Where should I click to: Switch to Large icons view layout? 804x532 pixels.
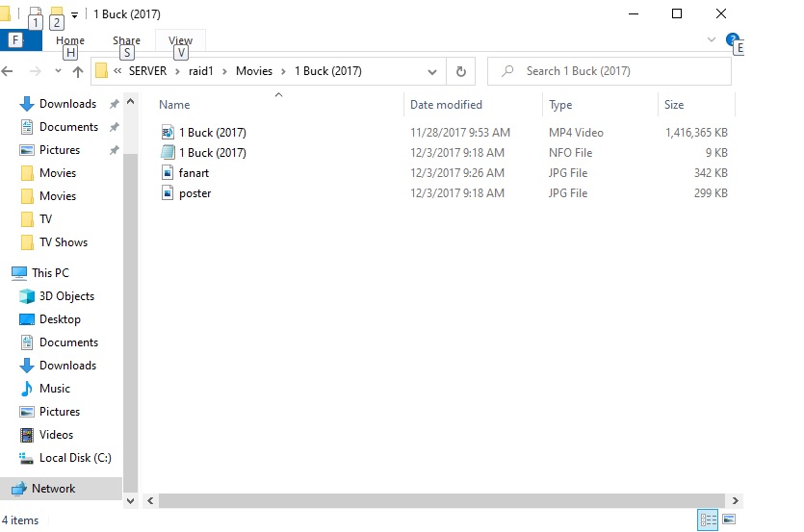[729, 519]
